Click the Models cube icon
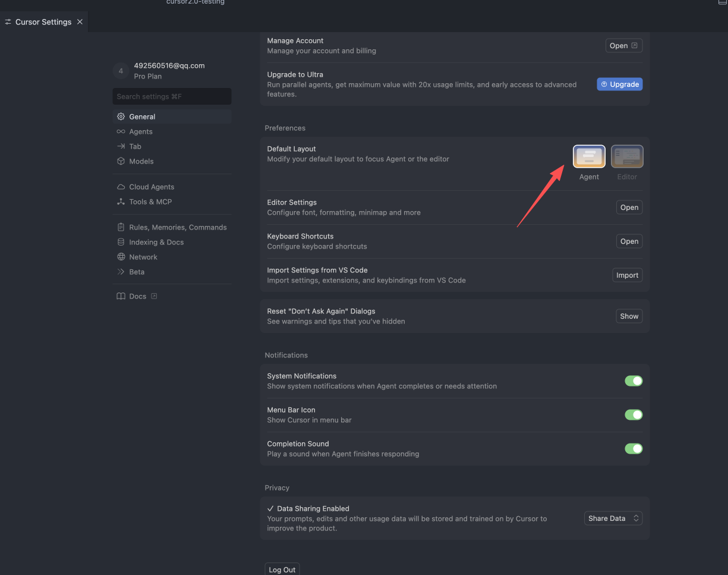Screen dimensions: 728x575 pos(121,161)
